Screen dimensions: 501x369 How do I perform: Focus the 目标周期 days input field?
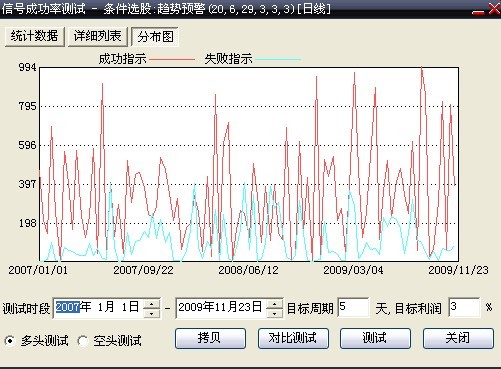point(354,307)
